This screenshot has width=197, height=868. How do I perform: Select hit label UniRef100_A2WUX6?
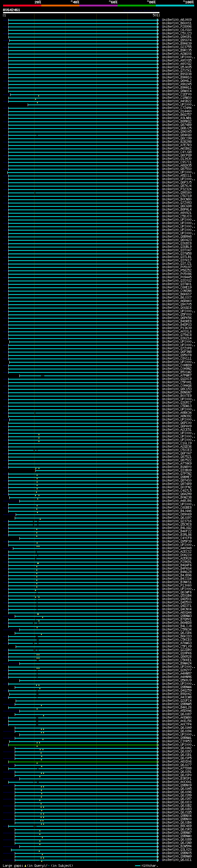click(177, 54)
